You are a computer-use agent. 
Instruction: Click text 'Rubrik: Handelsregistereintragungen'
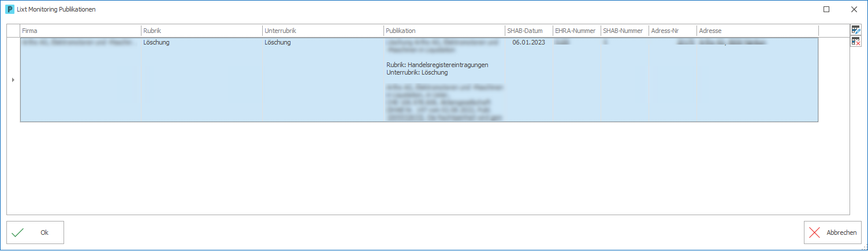coord(437,65)
